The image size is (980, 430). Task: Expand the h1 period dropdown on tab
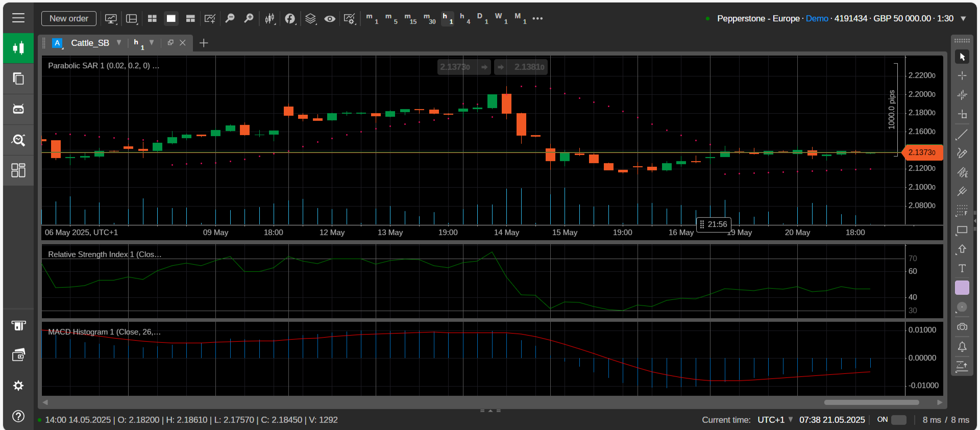[x=152, y=42]
